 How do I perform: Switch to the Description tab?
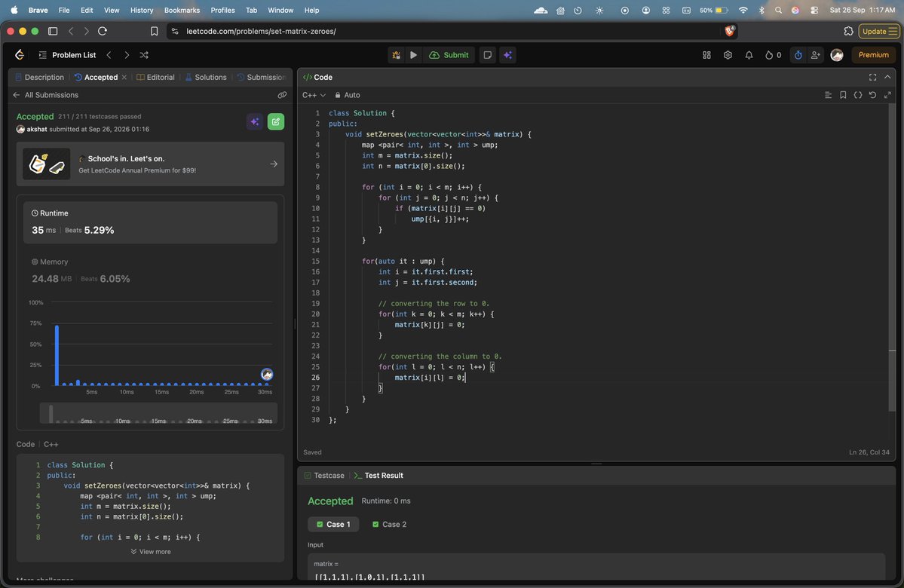[x=39, y=77]
